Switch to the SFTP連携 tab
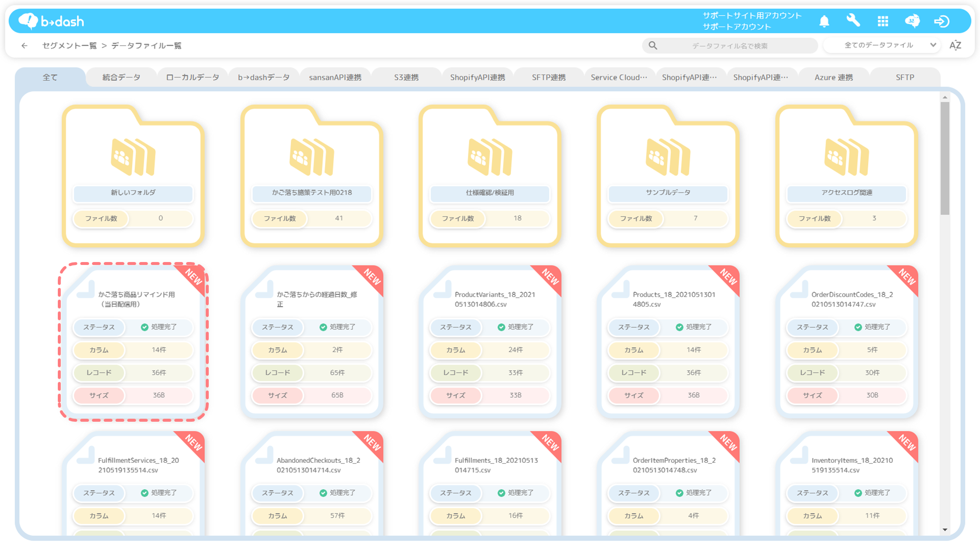980x551 pixels. pyautogui.click(x=549, y=77)
